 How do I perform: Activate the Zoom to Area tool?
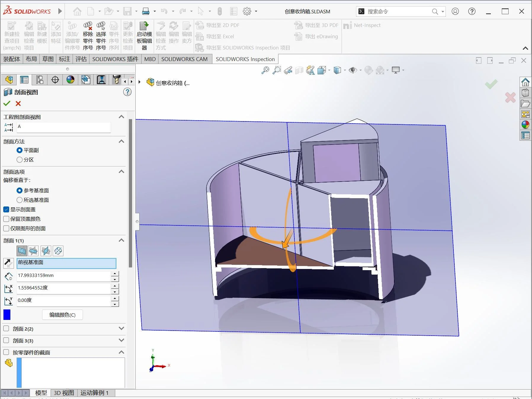tap(276, 70)
